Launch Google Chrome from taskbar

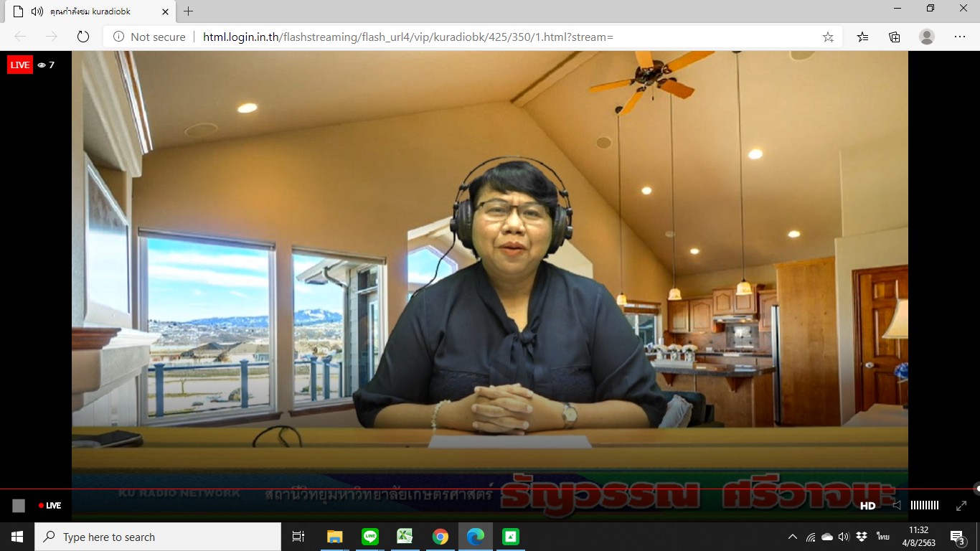click(440, 537)
